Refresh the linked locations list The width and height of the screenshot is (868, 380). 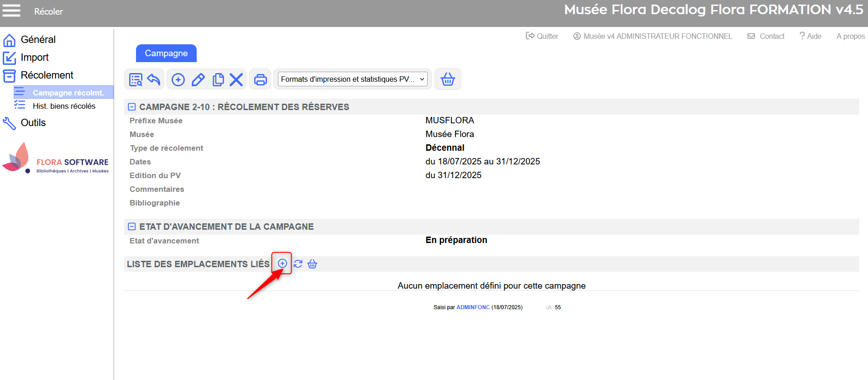point(298,264)
